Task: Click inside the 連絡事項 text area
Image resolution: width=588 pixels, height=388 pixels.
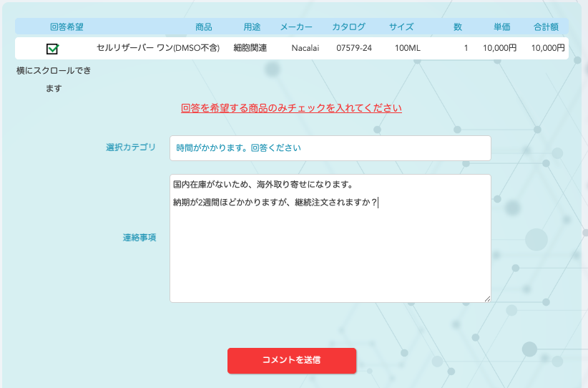Action: [x=330, y=251]
